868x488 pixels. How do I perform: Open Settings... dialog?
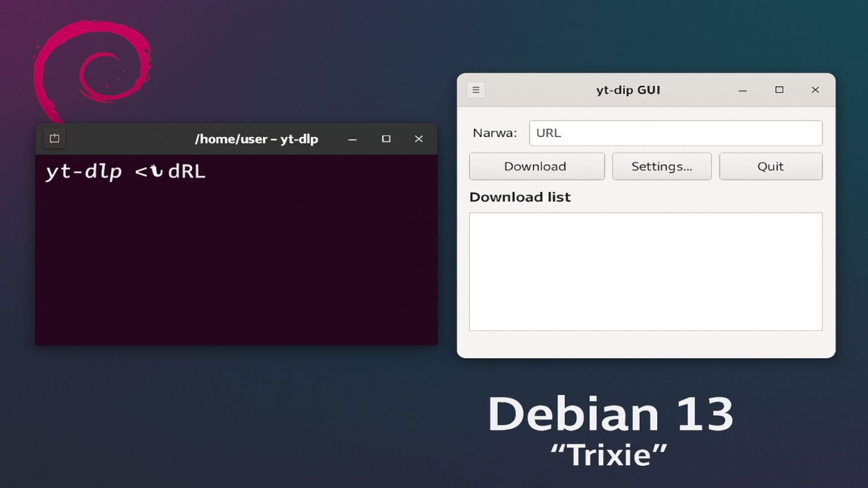coord(662,167)
